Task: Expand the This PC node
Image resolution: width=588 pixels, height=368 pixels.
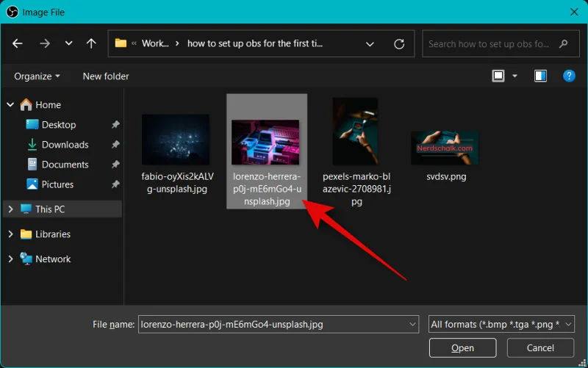Action: pyautogui.click(x=10, y=209)
